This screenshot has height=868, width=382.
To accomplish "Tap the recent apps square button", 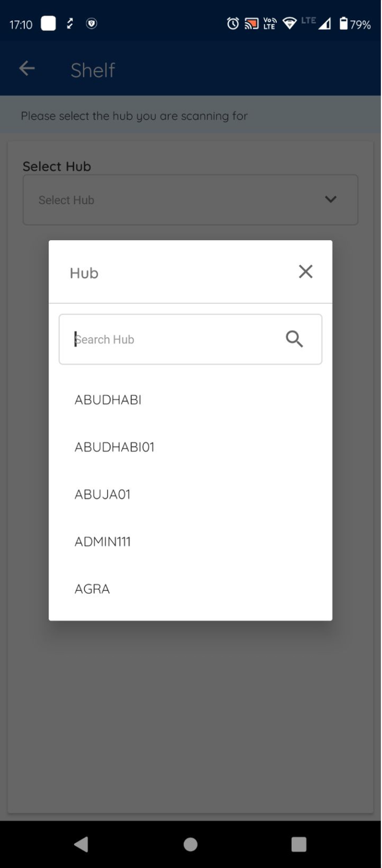I will click(298, 844).
